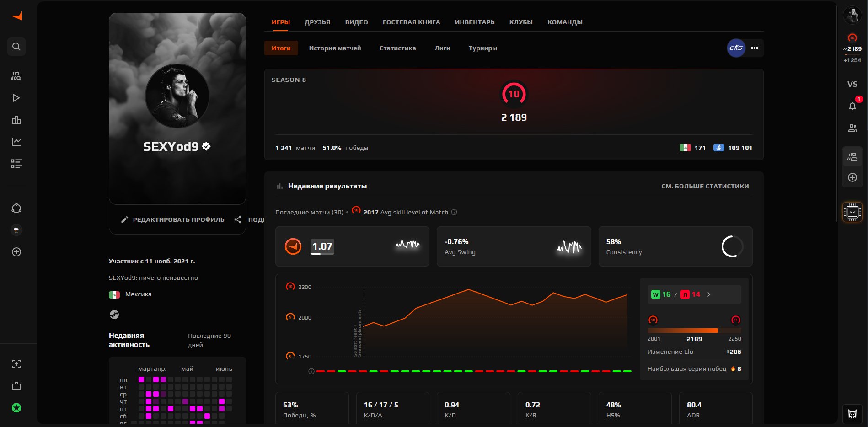868x427 pixels.
Task: Open the rankings podium icon in sidebar
Action: point(16,120)
